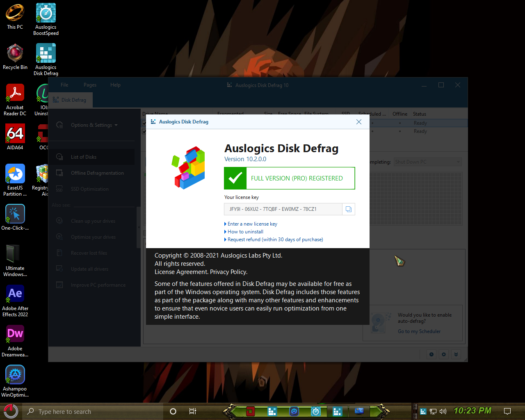Click the BoostSpeed stopwatch icon on taskbar
Viewport: 525px width, 420px height.
point(315,411)
